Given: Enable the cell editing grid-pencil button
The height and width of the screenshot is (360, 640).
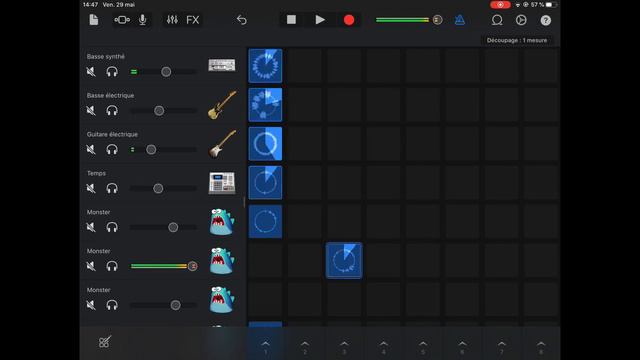Looking at the screenshot, I should tap(104, 342).
